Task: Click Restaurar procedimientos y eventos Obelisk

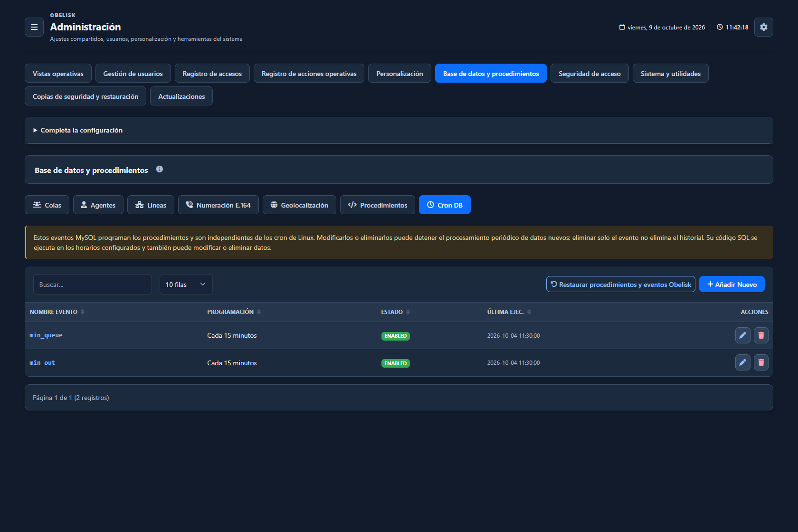Action: [x=621, y=285]
